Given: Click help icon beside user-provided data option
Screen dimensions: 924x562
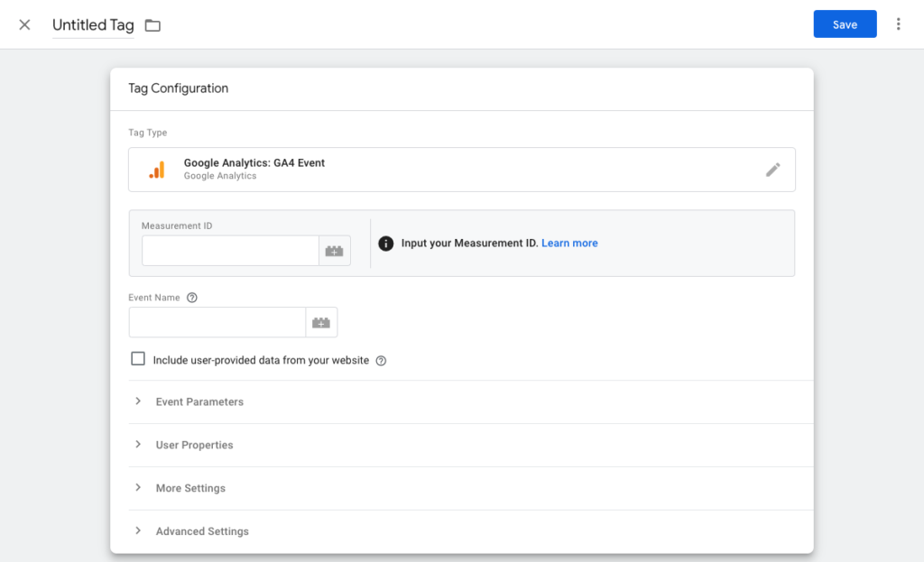Looking at the screenshot, I should 381,361.
